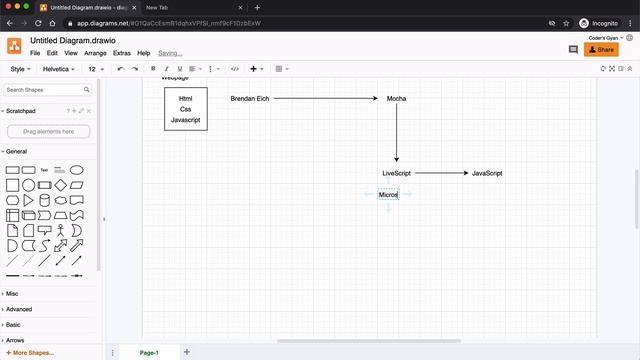Switch to the New Tab browser tab

[157, 7]
